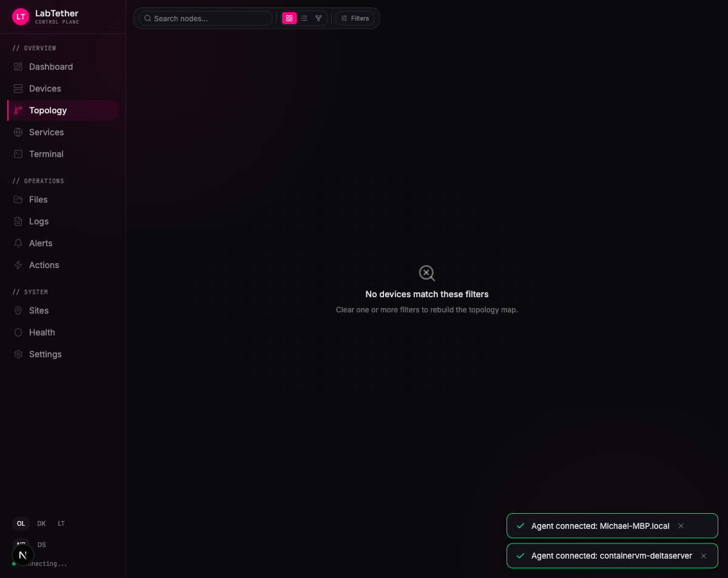
Task: Select the Topology sidebar item
Action: (62, 110)
